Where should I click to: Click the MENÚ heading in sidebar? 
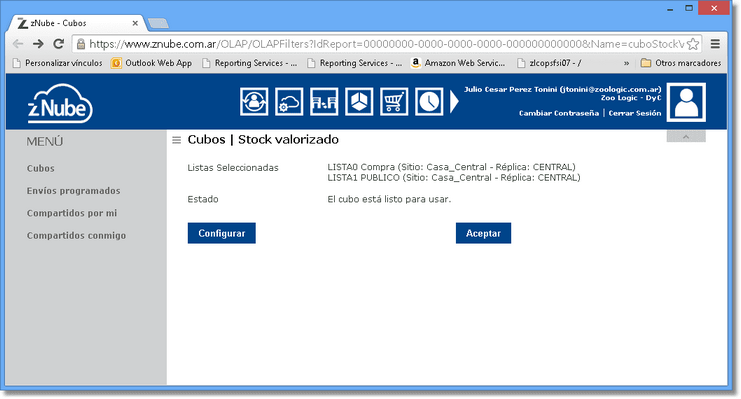point(45,141)
